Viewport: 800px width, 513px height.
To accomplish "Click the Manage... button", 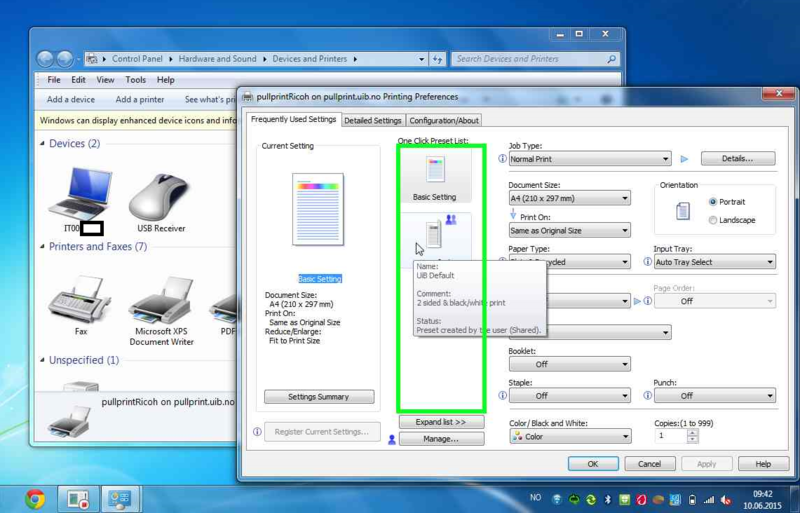I will pos(441,438).
